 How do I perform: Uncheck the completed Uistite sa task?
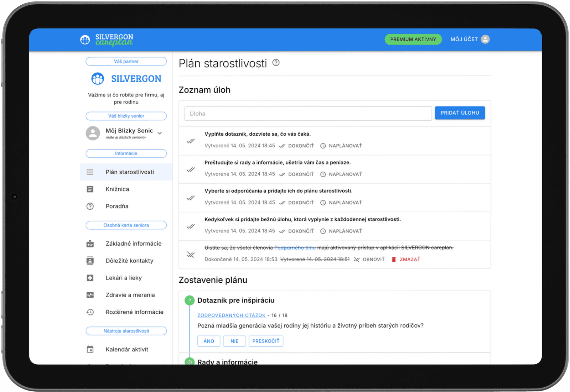191,255
